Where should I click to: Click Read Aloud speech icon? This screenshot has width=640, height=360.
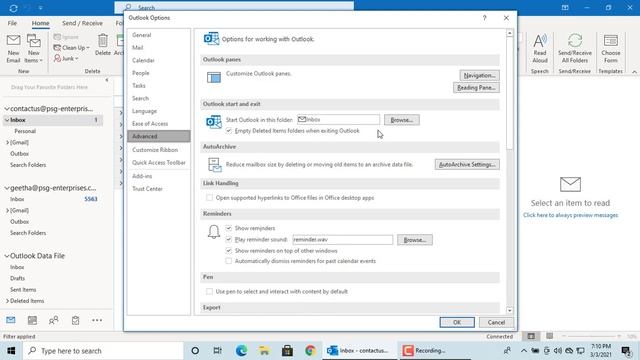pyautogui.click(x=540, y=49)
